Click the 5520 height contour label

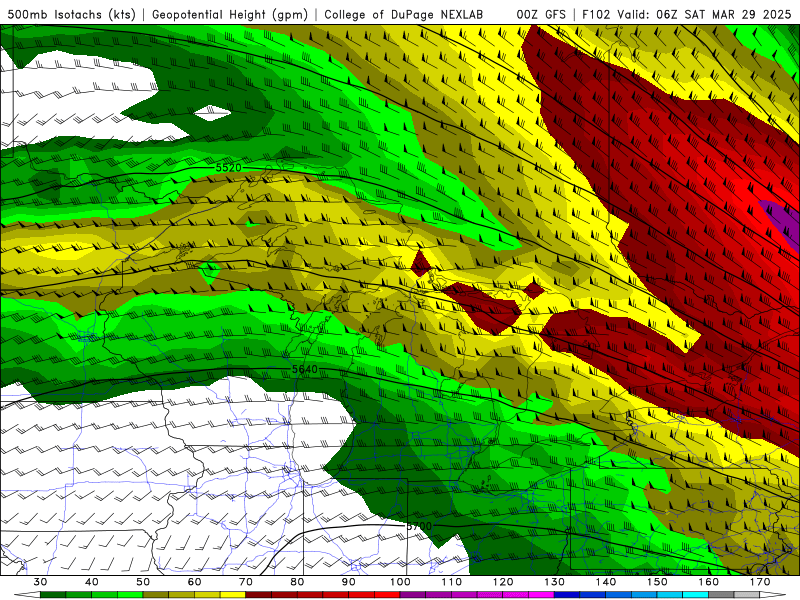tap(228, 167)
